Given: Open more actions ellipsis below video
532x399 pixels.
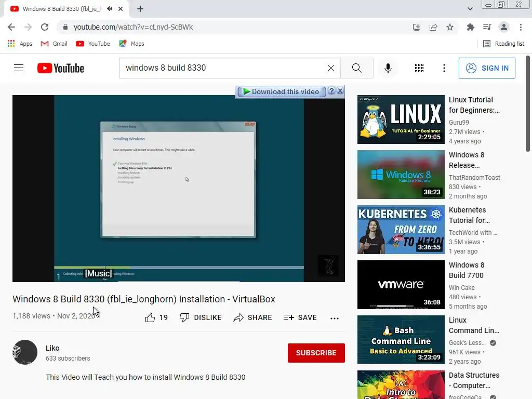Looking at the screenshot, I should (335, 318).
